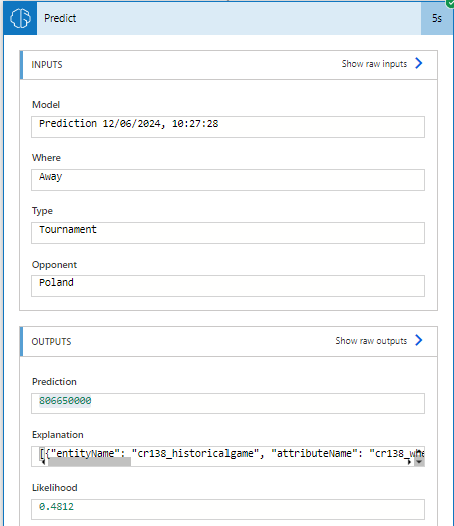This screenshot has height=526, width=454.
Task: Select the Type field showing Tournament
Action: pos(228,233)
